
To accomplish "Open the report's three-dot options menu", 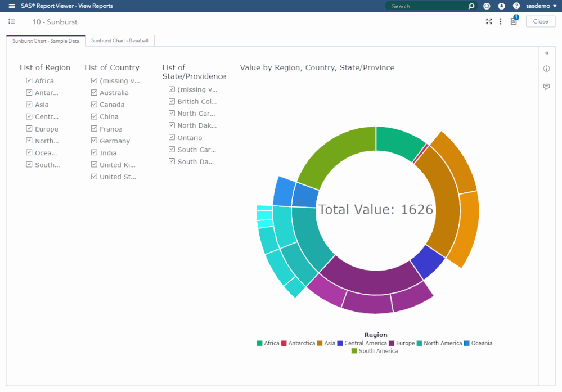I will click(501, 21).
